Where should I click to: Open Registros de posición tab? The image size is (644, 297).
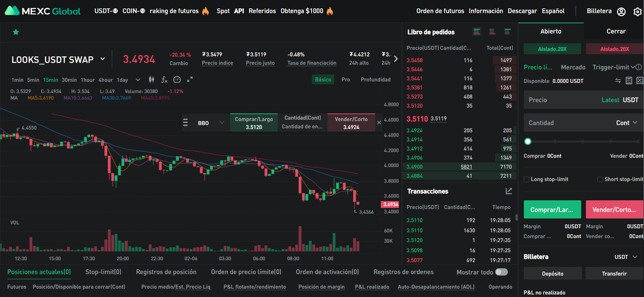166,272
